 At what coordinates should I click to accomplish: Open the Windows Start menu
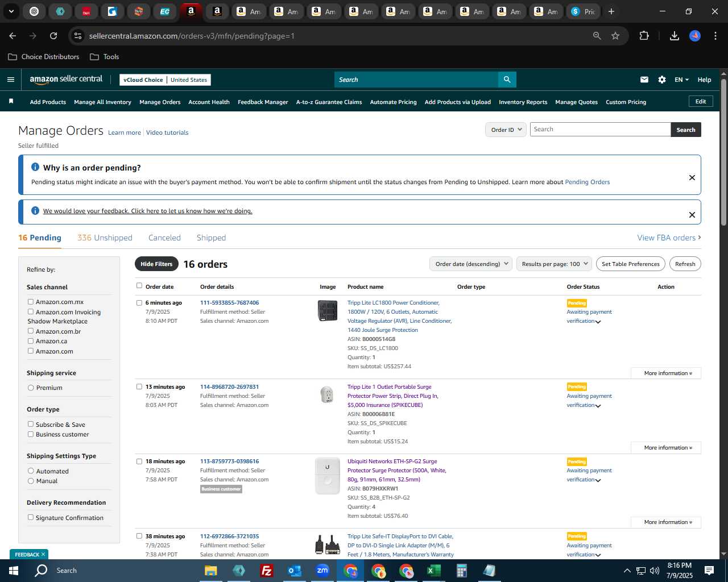tap(14, 571)
